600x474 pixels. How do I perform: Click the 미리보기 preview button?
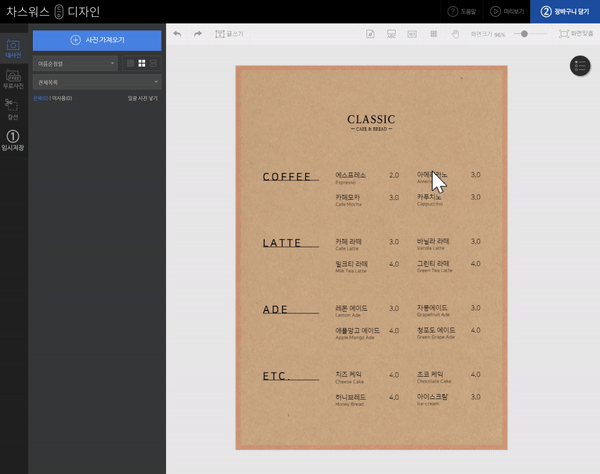point(507,11)
